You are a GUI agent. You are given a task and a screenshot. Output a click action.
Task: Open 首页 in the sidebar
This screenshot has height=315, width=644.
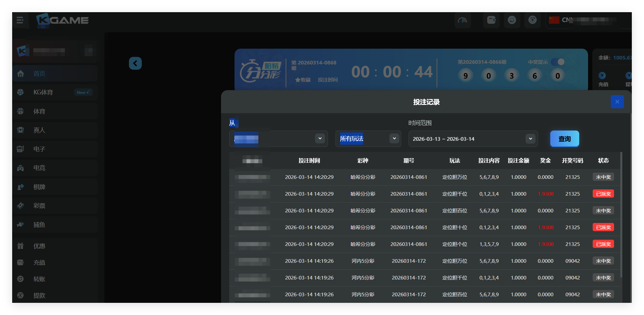click(x=39, y=74)
